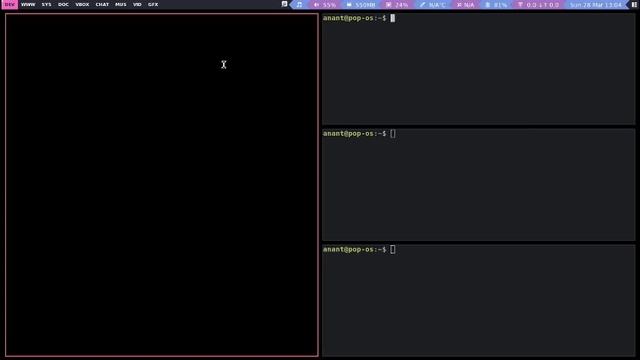Switch to the WWW workspace
This screenshot has width=640, height=360.
pyautogui.click(x=28, y=4)
